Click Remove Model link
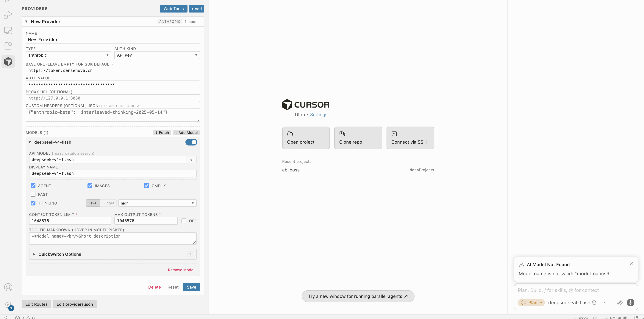The height and width of the screenshot is (319, 644). (181, 270)
